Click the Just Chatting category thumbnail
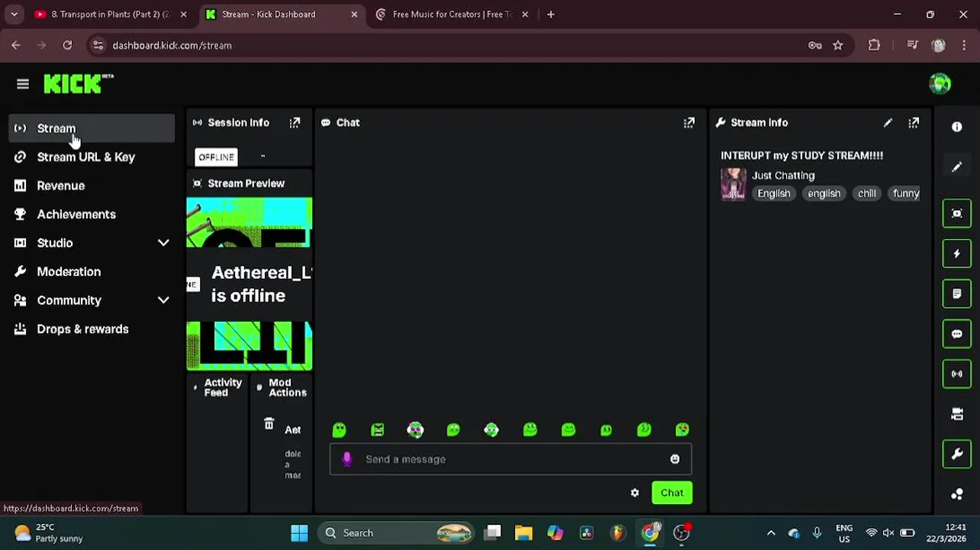This screenshot has width=980, height=550. point(733,184)
